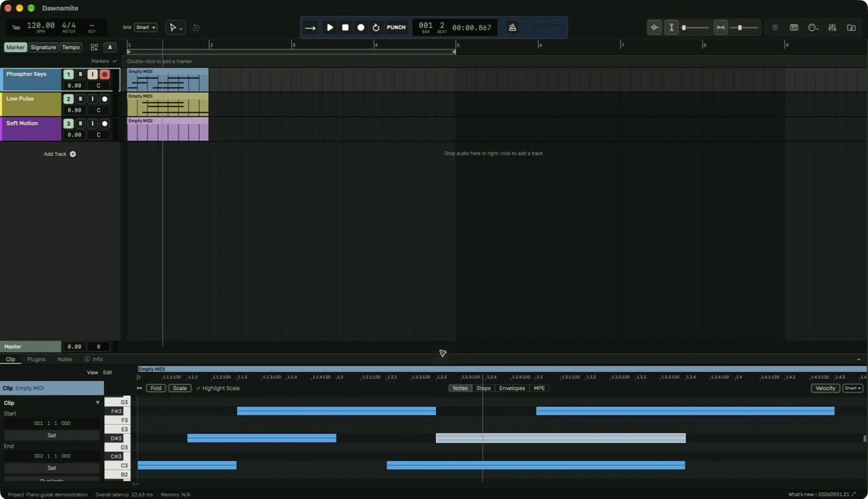The width and height of the screenshot is (868, 499).
Task: Switch to Envelopes editor mode
Action: [x=512, y=388]
